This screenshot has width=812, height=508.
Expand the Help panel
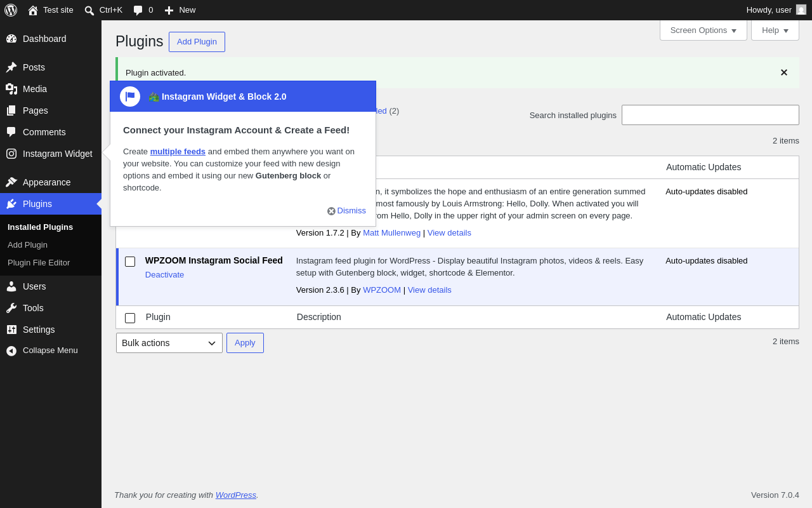(775, 30)
